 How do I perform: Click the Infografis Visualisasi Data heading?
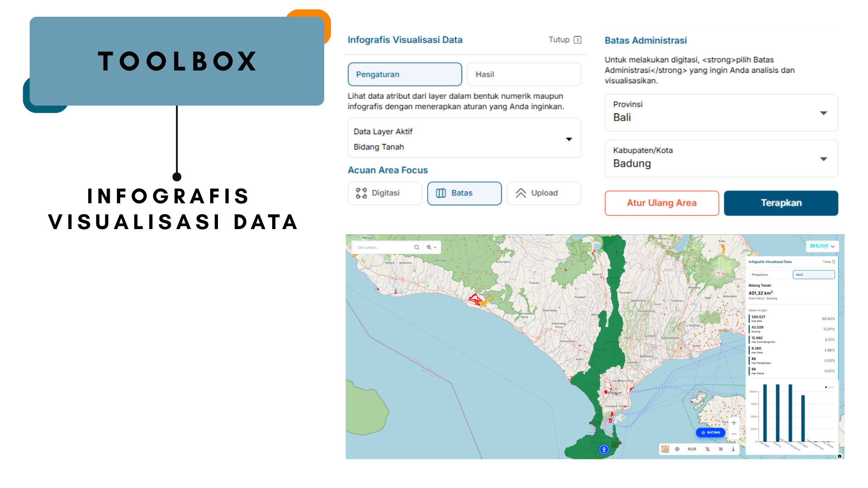405,40
